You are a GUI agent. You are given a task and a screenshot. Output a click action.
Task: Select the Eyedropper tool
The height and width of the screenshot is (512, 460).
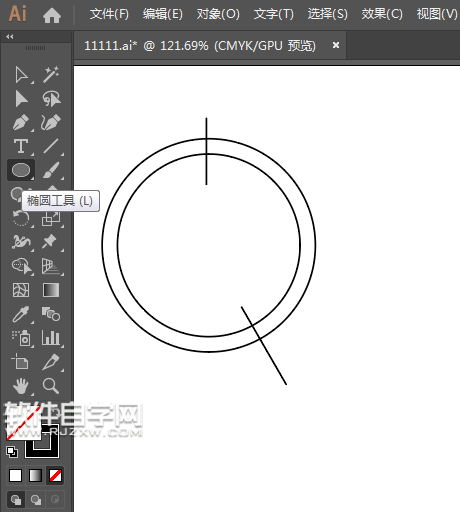21,314
